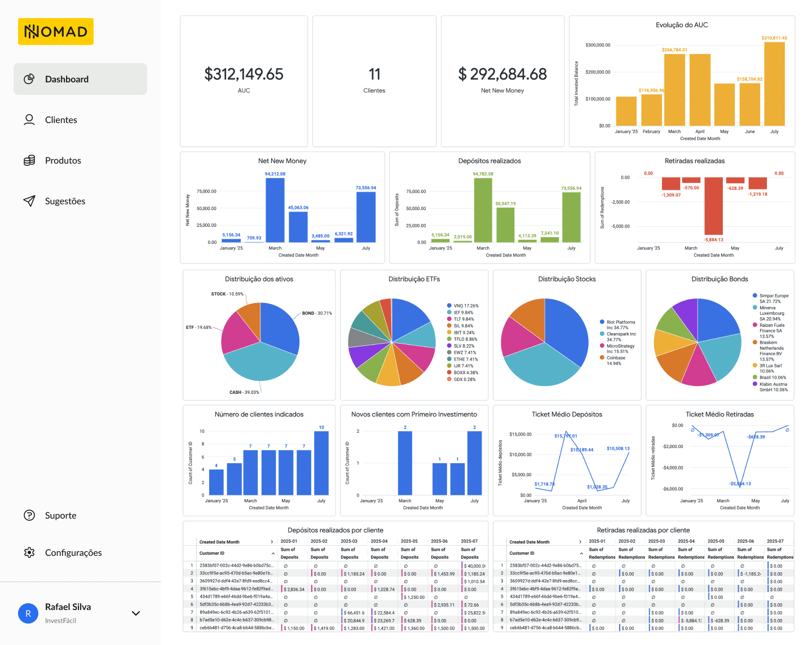Image resolution: width=812 pixels, height=645 pixels.
Task: Click 2025-04 column header in Retiradas table
Action: coord(686,541)
